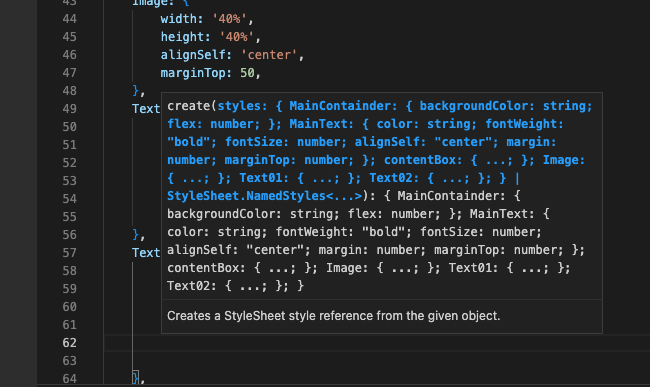
Task: Click the 'center' string on line 46
Action: pyautogui.click(x=269, y=55)
